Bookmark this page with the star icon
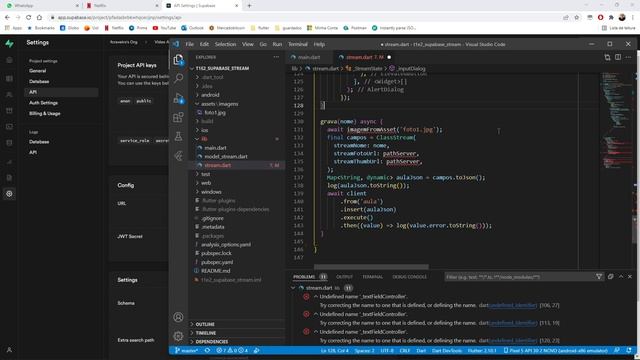 (x=577, y=18)
